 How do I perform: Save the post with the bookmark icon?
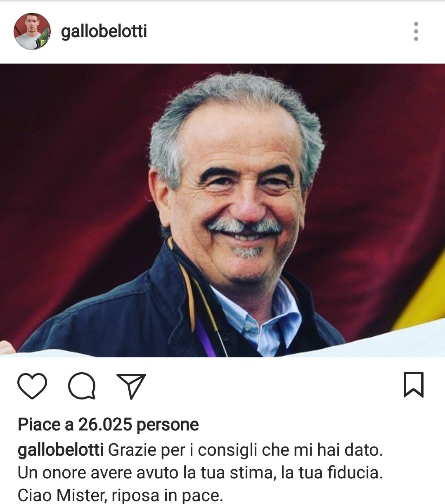(x=413, y=385)
